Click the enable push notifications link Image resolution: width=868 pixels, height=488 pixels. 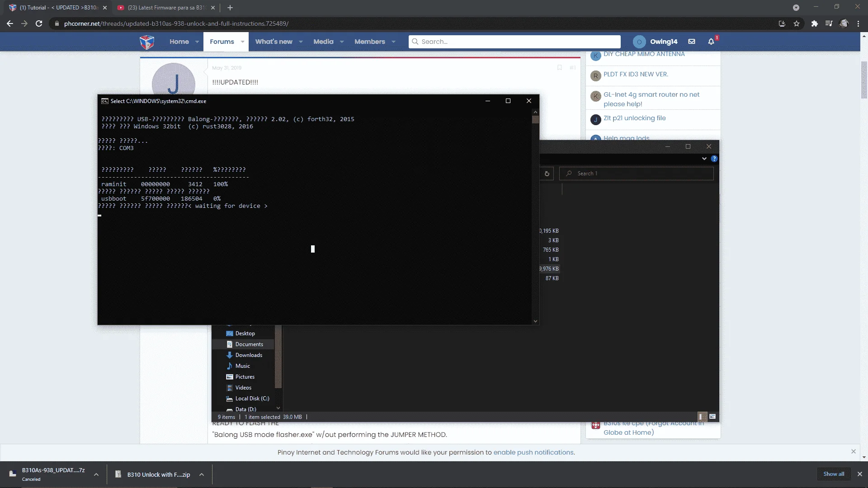[x=533, y=452]
